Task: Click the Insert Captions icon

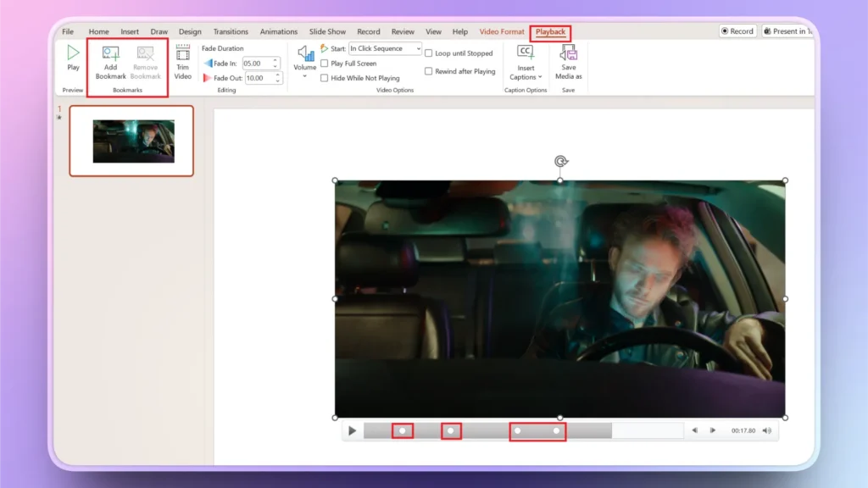Action: pos(526,53)
